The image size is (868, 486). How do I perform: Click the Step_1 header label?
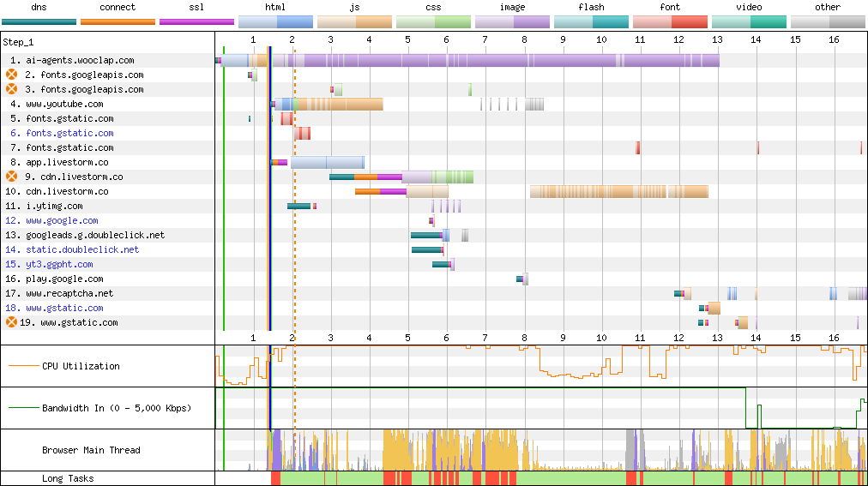coord(21,41)
